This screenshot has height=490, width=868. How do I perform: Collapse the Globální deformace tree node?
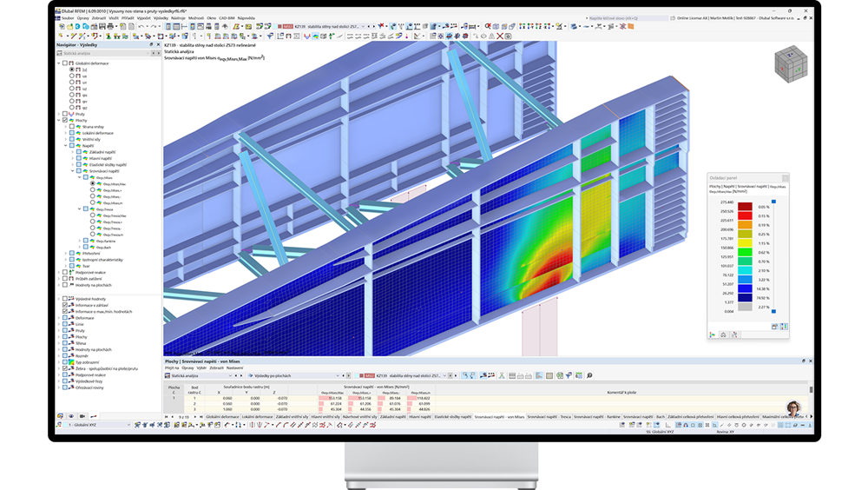pyautogui.click(x=59, y=63)
